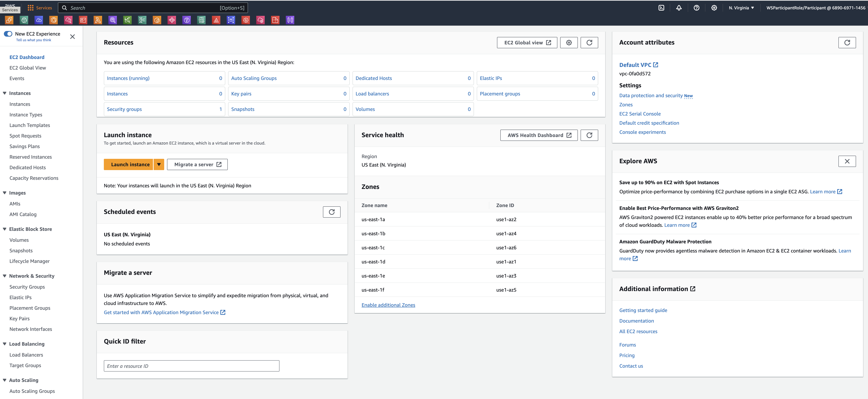Screen dimensions: 868x399
Task: Open the orange cubes shortcut icon
Action: 157,20
